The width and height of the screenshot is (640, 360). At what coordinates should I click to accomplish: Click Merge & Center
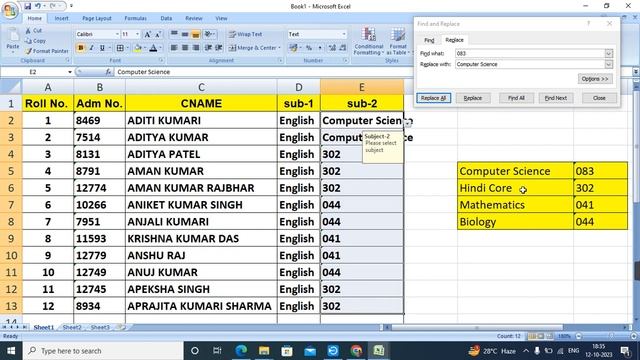[x=252, y=48]
